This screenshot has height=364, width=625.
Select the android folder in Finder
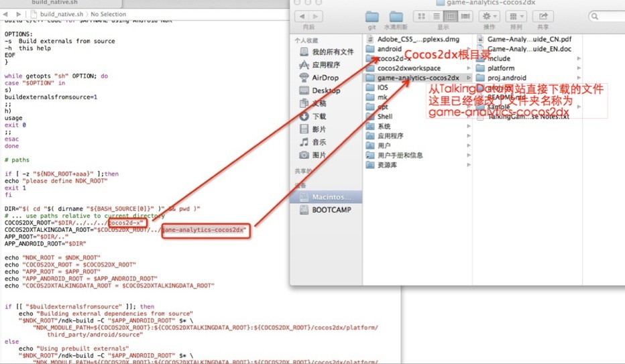pos(417,48)
